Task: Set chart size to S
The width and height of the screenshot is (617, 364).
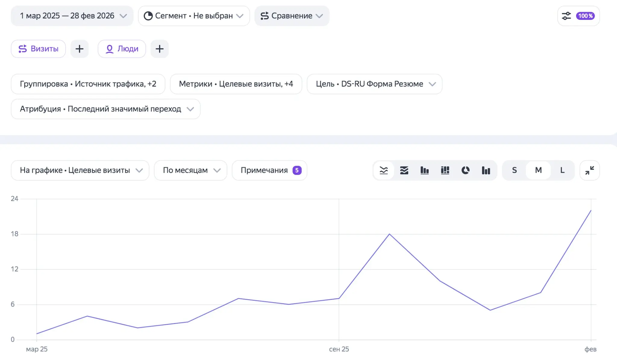Action: pos(515,170)
